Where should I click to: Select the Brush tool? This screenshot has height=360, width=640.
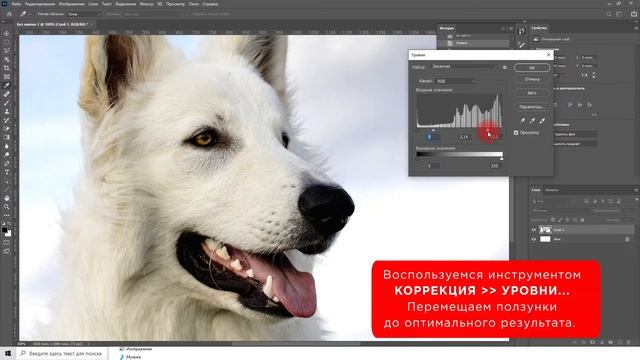point(7,103)
